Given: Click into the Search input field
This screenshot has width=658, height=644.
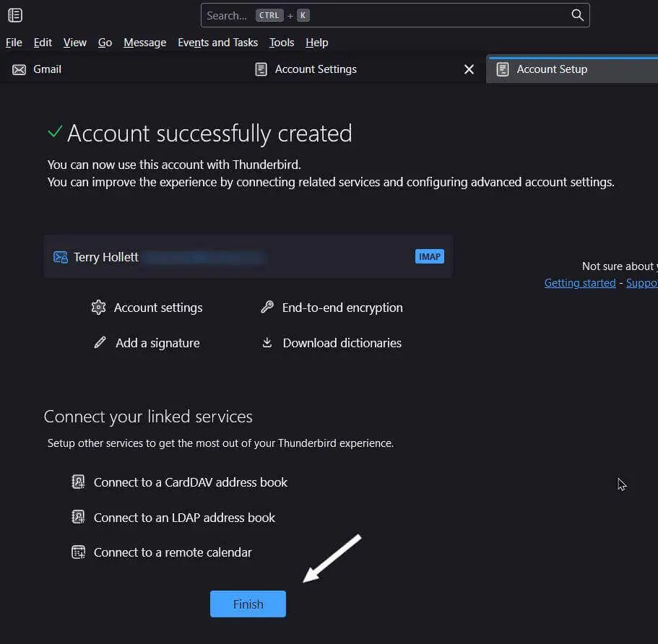Looking at the screenshot, I should [395, 15].
